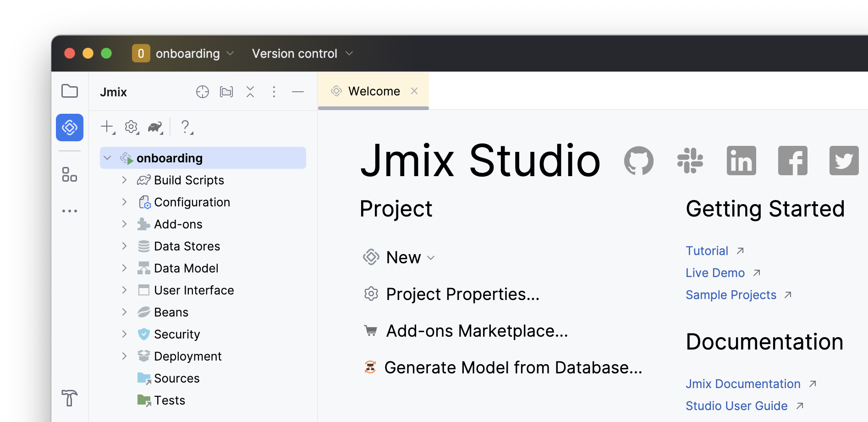868x422 pixels.
Task: Click the Twitter icon
Action: pos(844,161)
